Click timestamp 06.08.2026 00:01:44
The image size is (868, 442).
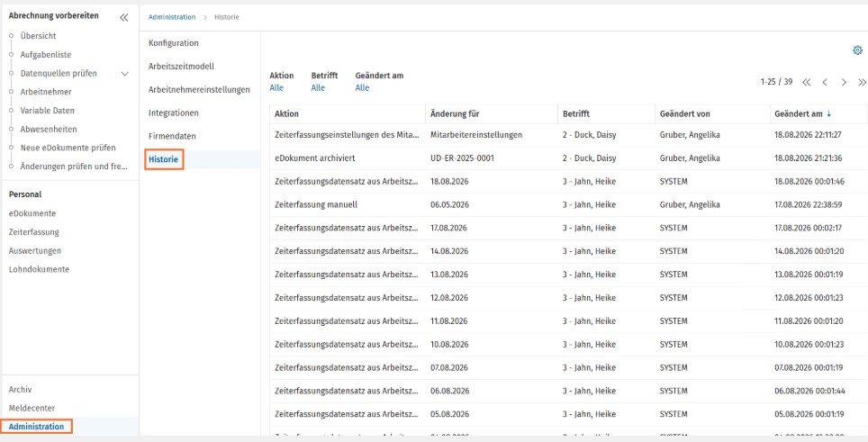pyautogui.click(x=809, y=391)
